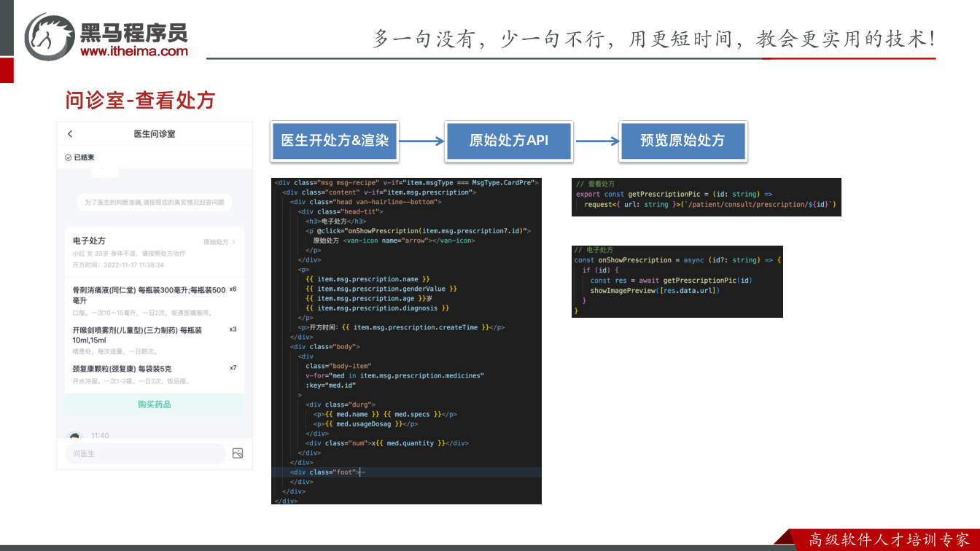
Task: Click the 黑马程序员 horse logo
Action: [50, 36]
